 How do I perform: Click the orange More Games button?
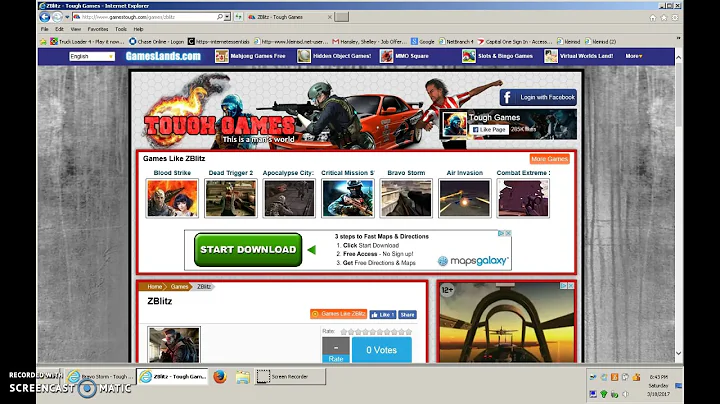tap(550, 159)
